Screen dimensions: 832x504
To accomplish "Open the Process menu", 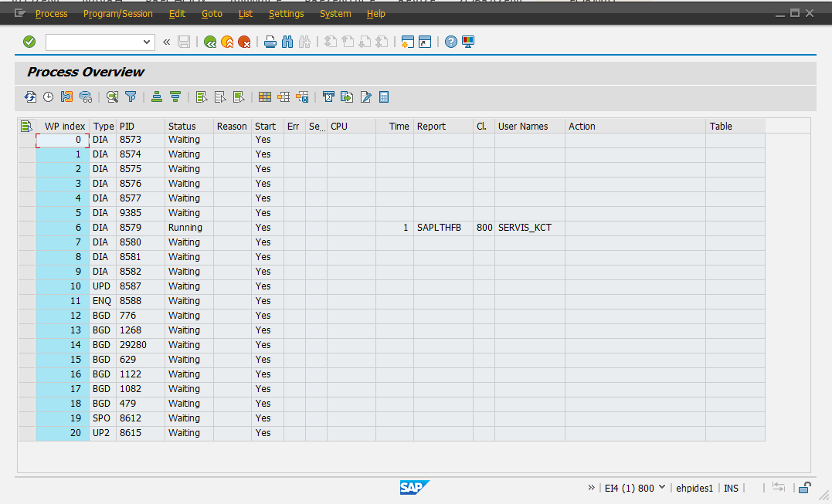I will (x=52, y=14).
